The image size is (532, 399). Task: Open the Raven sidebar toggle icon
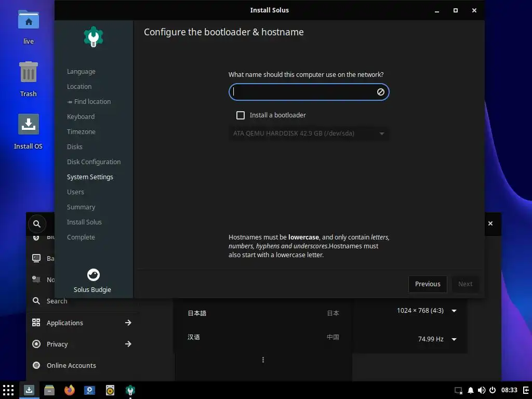click(526, 390)
